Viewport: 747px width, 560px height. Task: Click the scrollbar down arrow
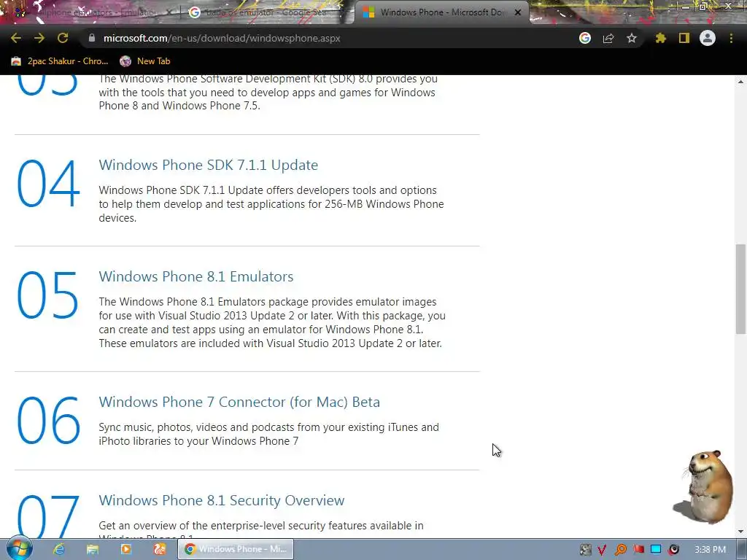[x=740, y=532]
